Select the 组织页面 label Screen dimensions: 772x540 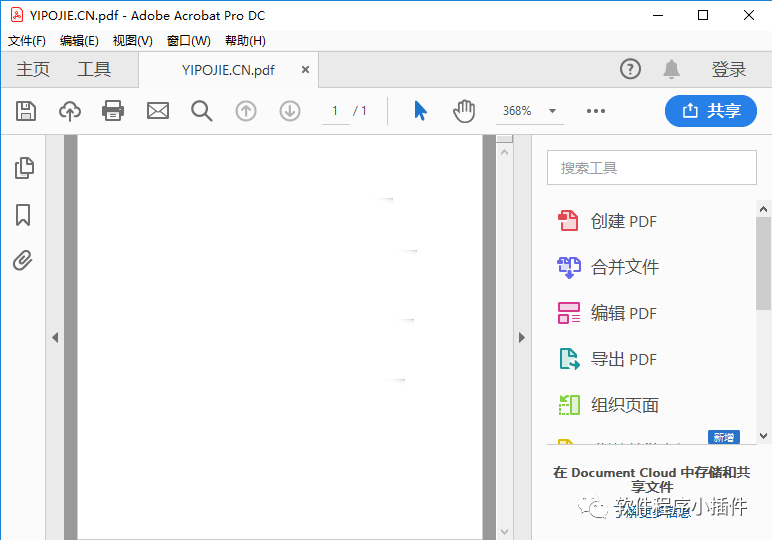coord(625,405)
